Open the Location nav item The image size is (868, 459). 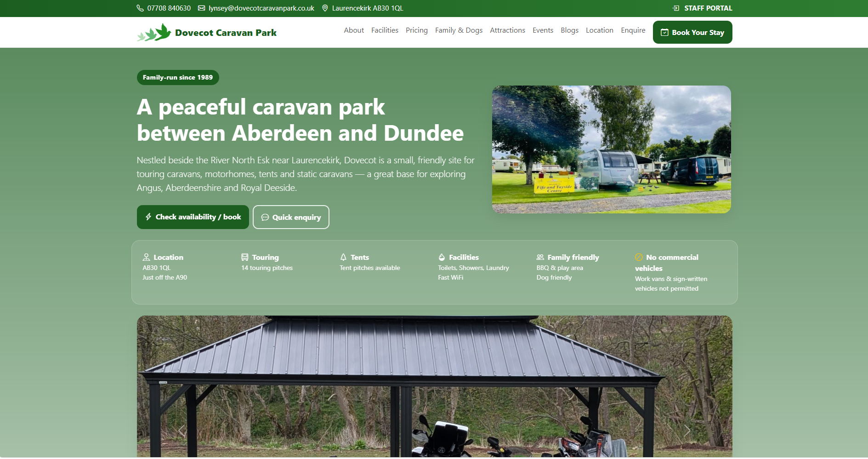[x=599, y=30]
